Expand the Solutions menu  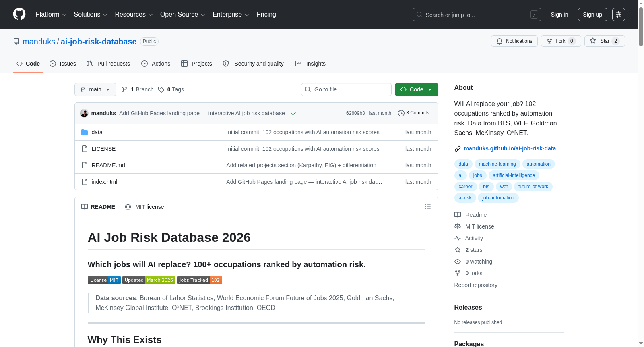tap(91, 15)
